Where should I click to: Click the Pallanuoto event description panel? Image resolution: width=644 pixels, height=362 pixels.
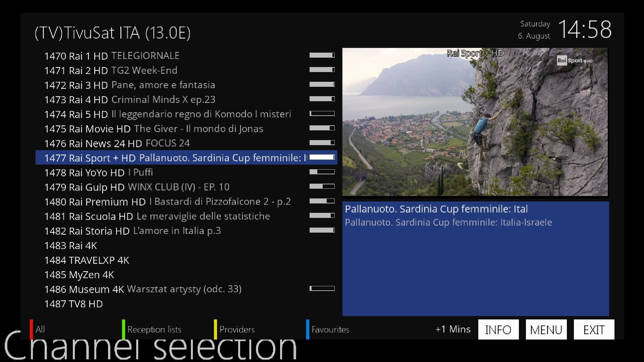pos(476,259)
